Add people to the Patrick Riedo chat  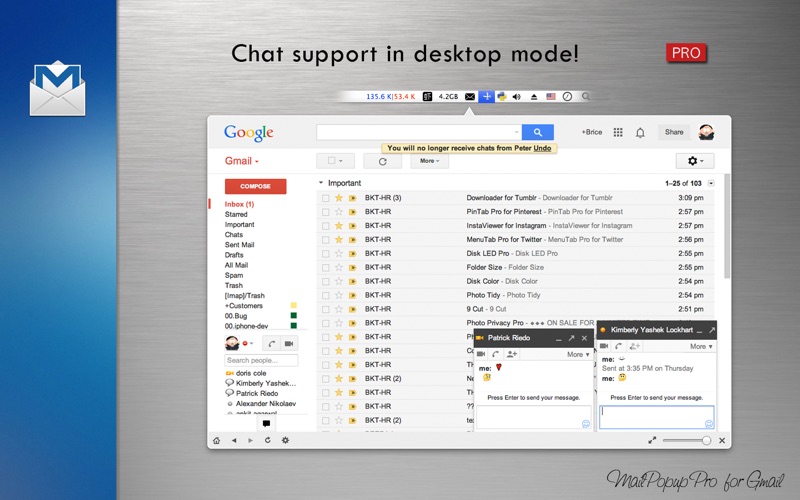[x=512, y=354]
